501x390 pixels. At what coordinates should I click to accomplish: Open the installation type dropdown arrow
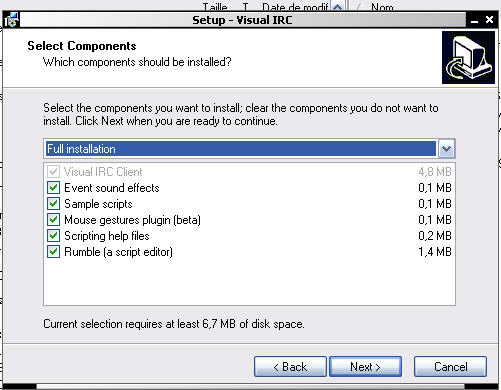click(446, 149)
